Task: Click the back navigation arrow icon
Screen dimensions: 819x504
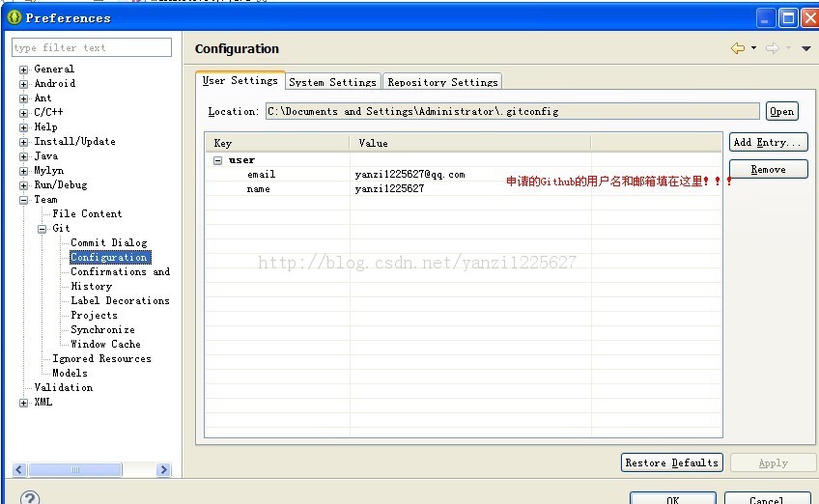Action: [x=738, y=48]
